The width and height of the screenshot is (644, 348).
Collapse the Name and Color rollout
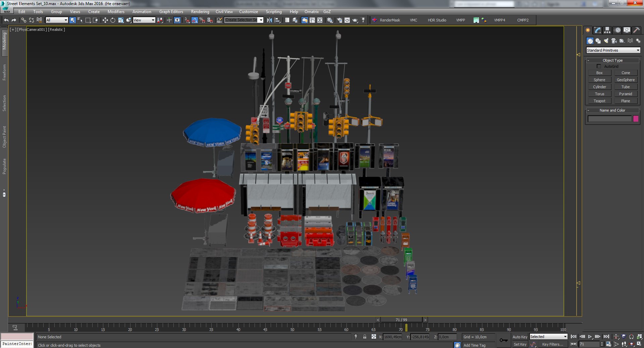(612, 110)
